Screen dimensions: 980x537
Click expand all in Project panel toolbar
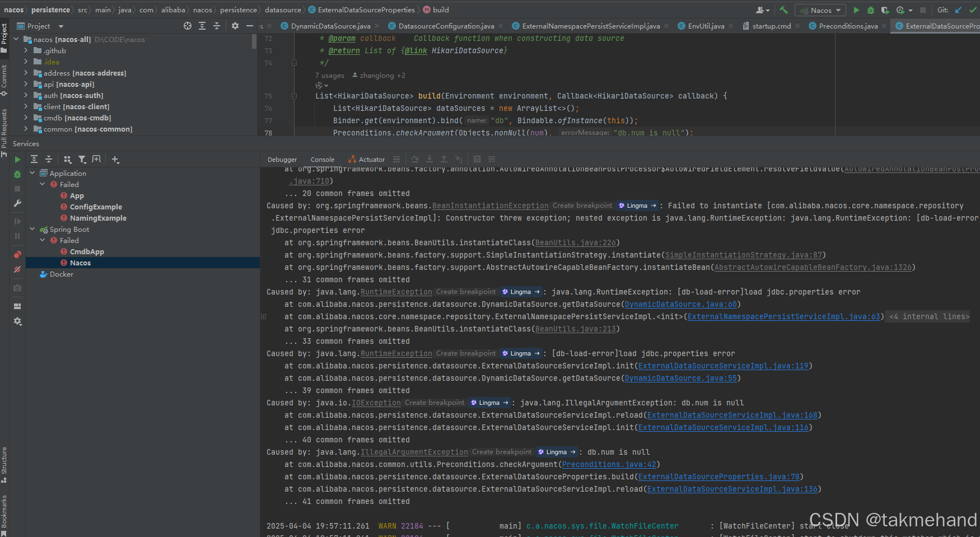(x=202, y=26)
